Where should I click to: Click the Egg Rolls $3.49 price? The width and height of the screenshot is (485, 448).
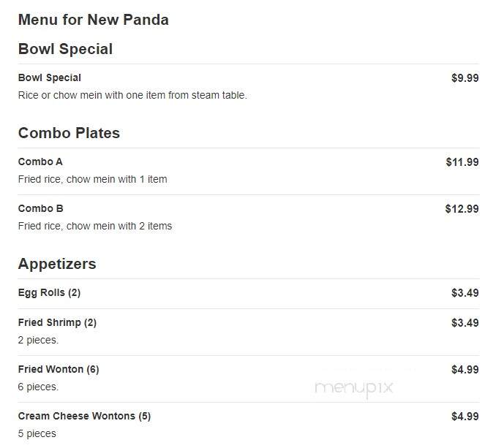(465, 292)
